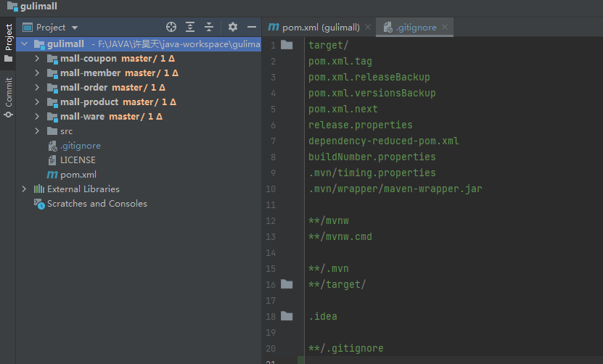The height and width of the screenshot is (364, 603).
Task: Select the mall-product module row
Action: click(139, 102)
